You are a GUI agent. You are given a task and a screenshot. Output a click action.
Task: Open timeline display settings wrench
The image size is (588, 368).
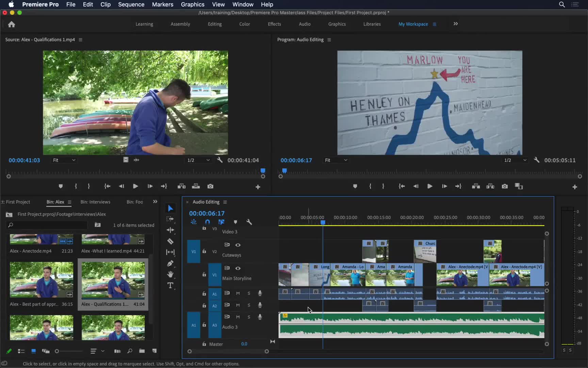(249, 222)
